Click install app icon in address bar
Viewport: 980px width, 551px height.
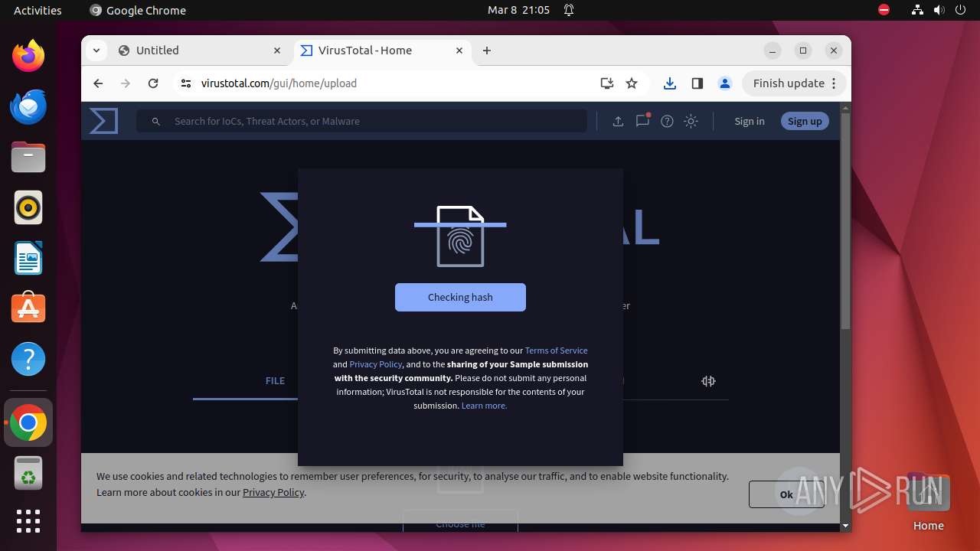607,83
